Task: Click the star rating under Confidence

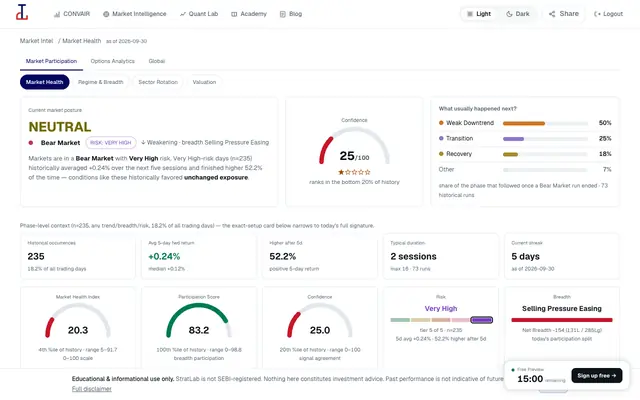Action: click(x=354, y=172)
